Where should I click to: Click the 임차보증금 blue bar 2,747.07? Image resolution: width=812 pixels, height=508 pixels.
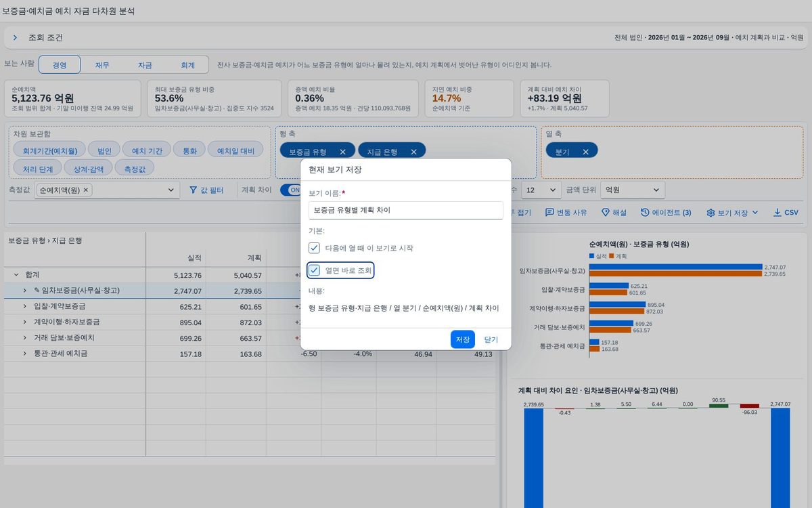(675, 267)
